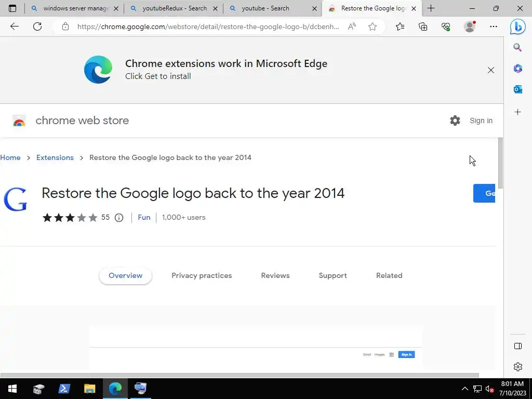Add a sidebar app with plus icon
Screen dimensions: 532x399
click(x=518, y=112)
